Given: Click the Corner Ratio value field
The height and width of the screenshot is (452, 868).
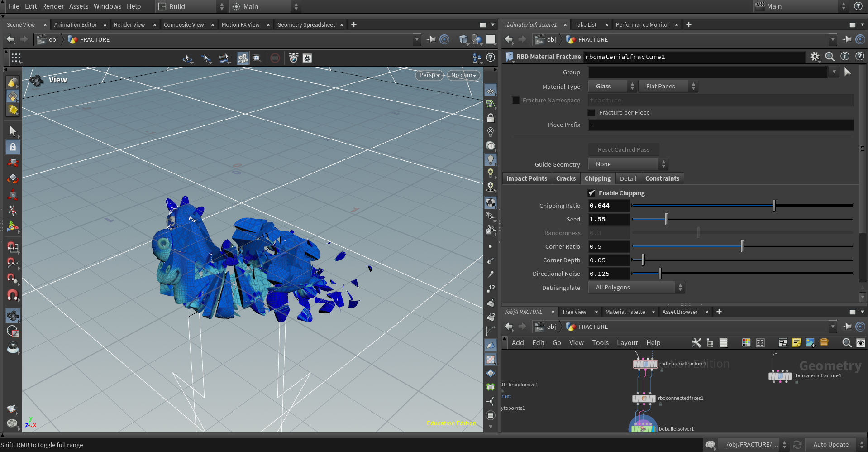Looking at the screenshot, I should pos(608,246).
